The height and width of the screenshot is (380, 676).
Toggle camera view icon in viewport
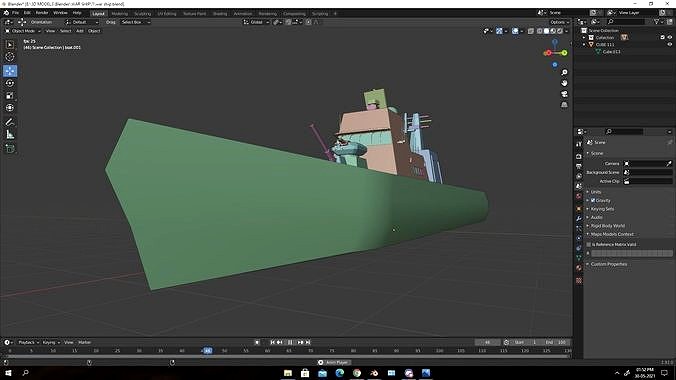tap(564, 94)
